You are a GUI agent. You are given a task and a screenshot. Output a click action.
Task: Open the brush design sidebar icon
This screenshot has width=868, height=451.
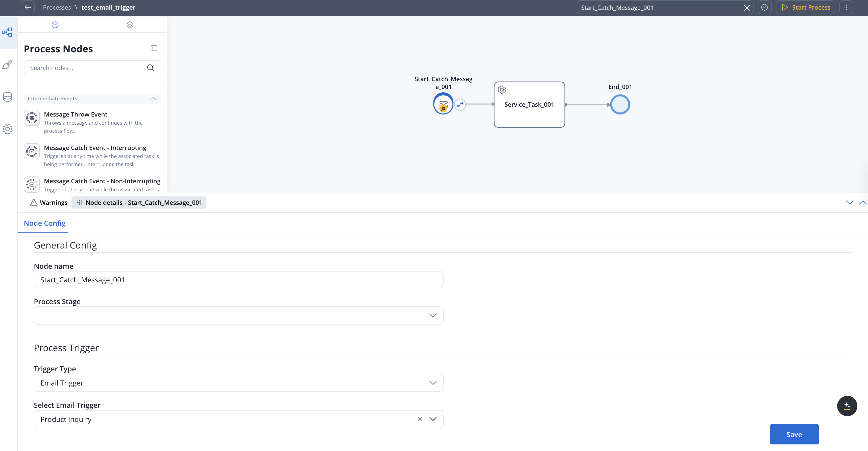pyautogui.click(x=7, y=64)
